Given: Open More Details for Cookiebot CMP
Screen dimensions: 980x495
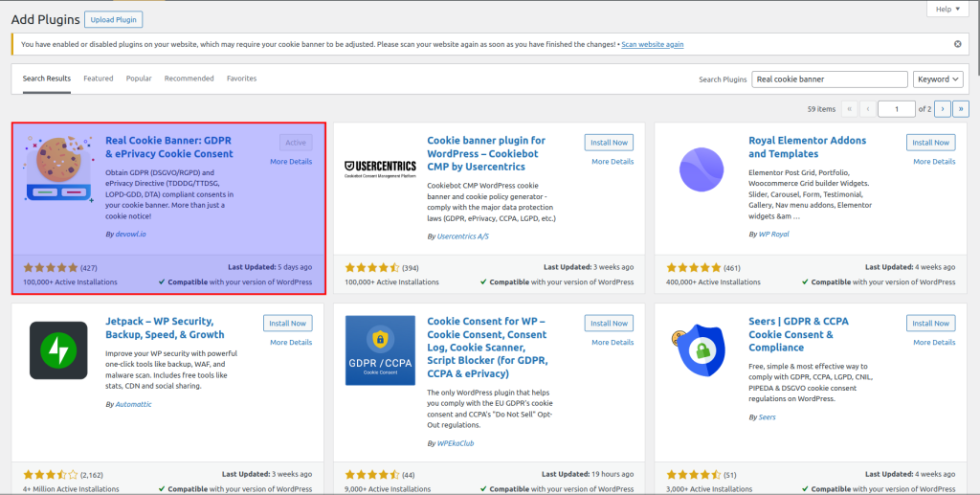Looking at the screenshot, I should [612, 161].
